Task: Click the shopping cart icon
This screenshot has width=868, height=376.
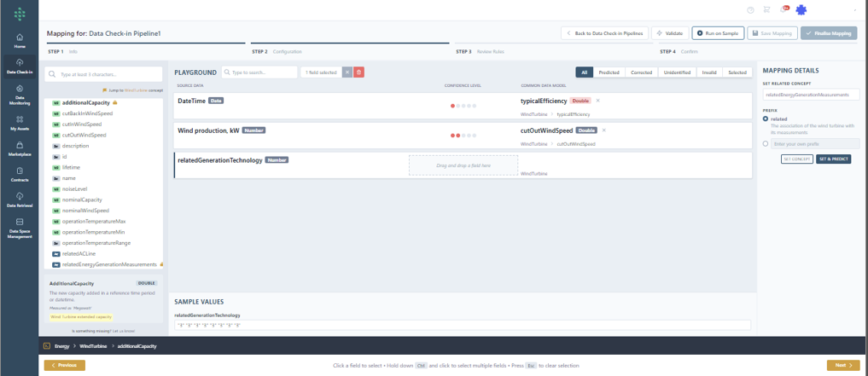Action: [765, 10]
